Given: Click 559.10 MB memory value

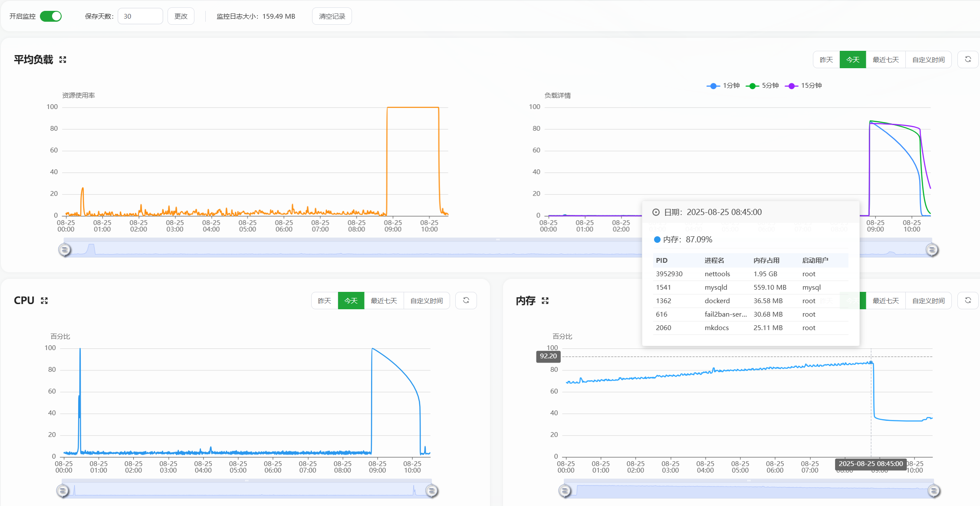Looking at the screenshot, I should coord(770,288).
